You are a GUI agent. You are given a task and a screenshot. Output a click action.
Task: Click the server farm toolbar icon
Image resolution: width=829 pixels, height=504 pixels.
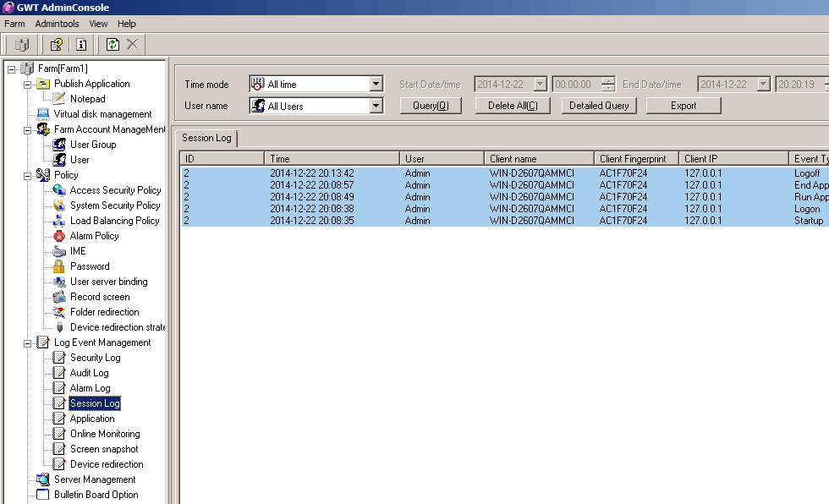point(22,45)
